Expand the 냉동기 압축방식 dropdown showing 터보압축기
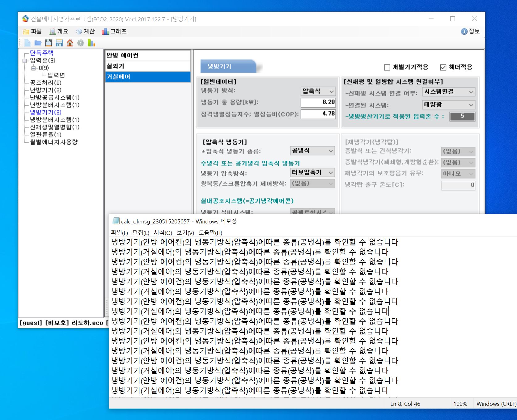517x420 pixels. coord(312,172)
